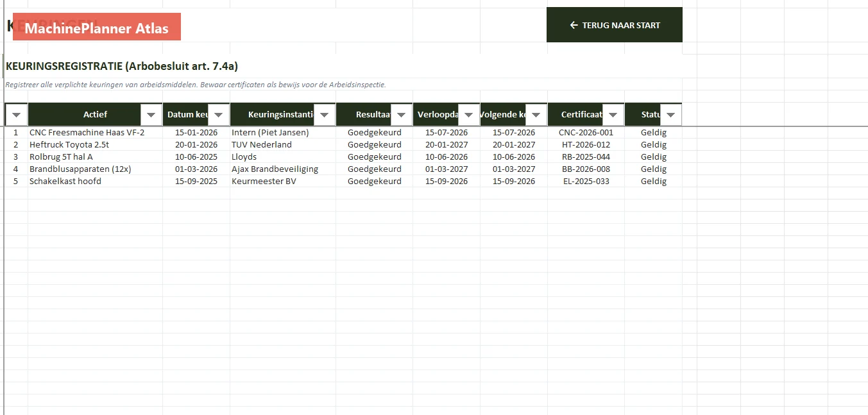The height and width of the screenshot is (415, 868).
Task: Select inspection date '20-01-2026'
Action: tap(196, 145)
